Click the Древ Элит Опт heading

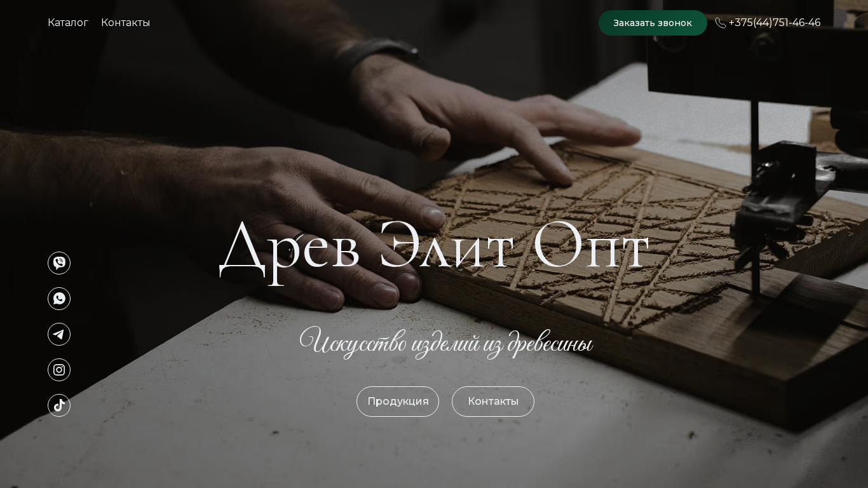tap(434, 250)
